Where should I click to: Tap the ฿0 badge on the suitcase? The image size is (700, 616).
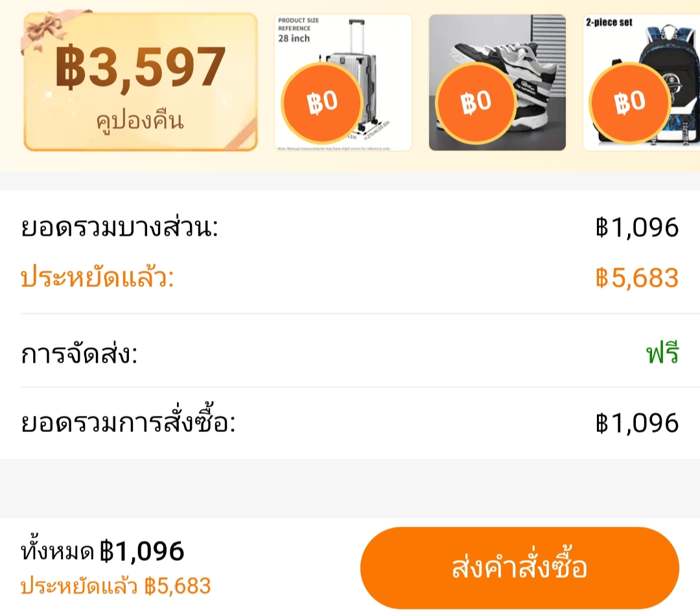point(322,103)
